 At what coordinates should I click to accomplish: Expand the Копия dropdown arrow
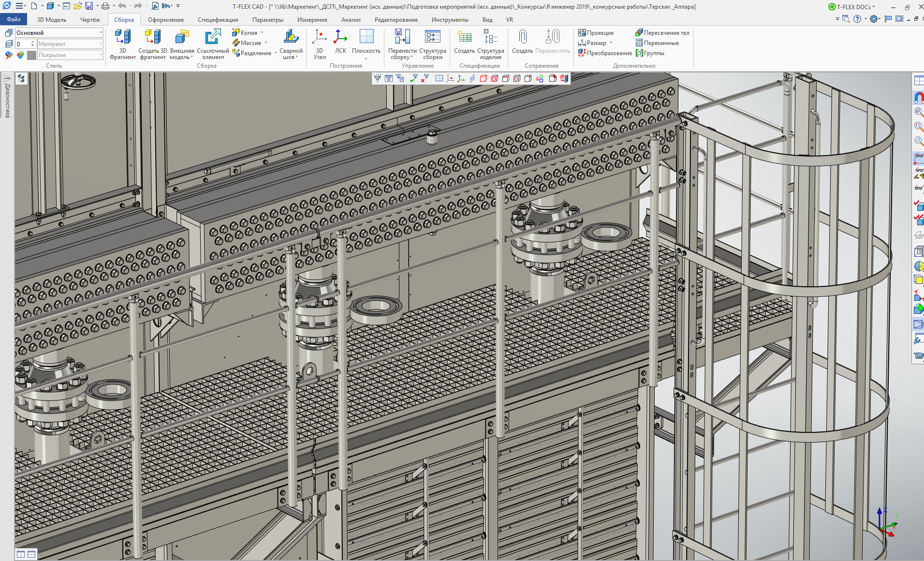point(262,33)
